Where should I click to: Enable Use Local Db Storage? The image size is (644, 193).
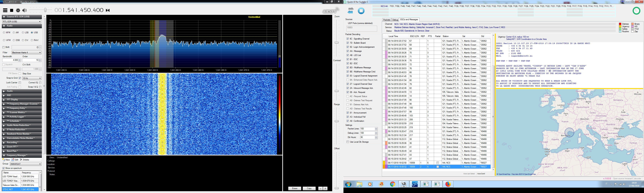[348, 142]
